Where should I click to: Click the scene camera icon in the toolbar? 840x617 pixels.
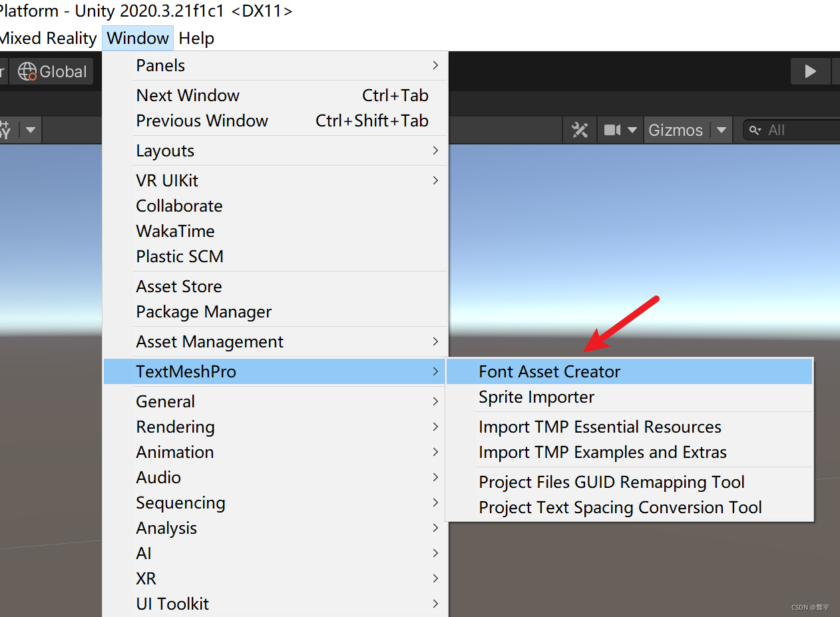[612, 130]
